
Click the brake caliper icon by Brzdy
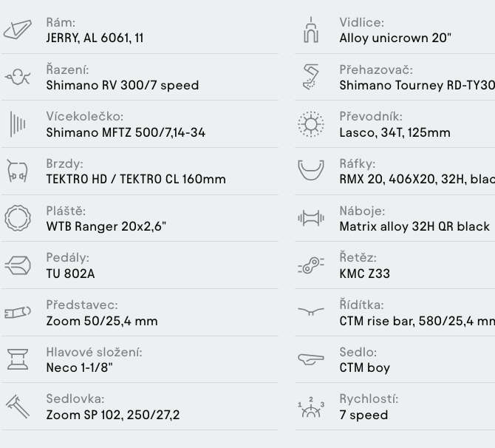(x=18, y=171)
